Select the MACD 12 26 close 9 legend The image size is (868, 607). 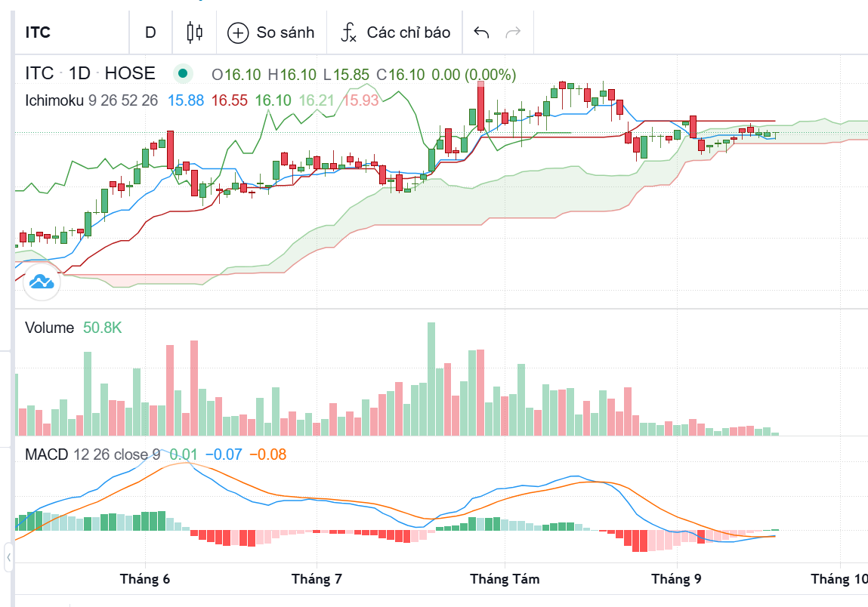pos(92,454)
